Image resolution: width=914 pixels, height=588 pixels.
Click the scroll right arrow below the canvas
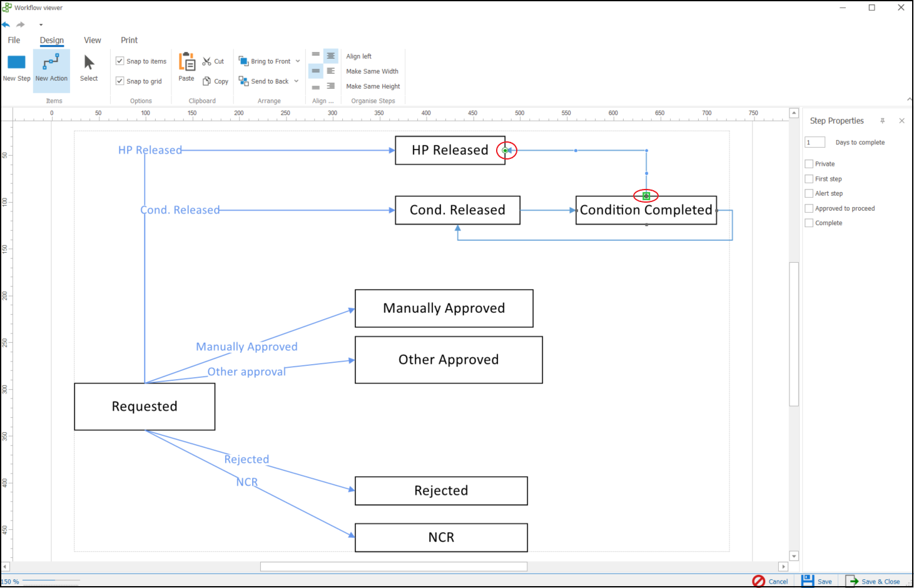[783, 567]
